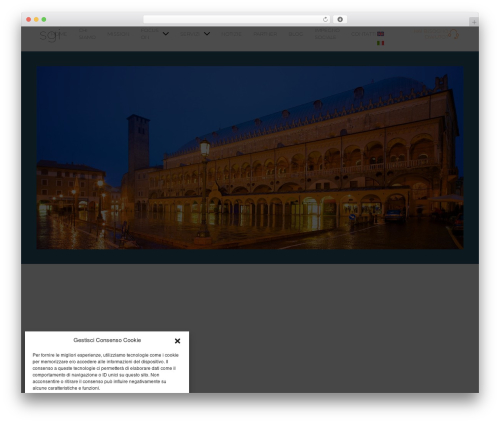
Task: Open the Mission menu item
Action: (x=118, y=34)
